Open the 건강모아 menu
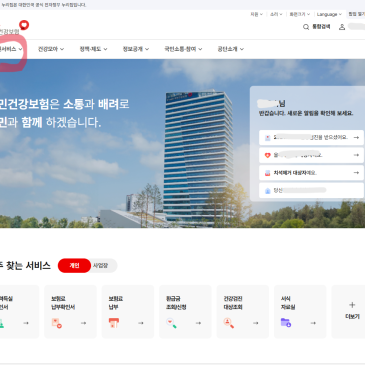The image size is (365, 365). coord(51,49)
